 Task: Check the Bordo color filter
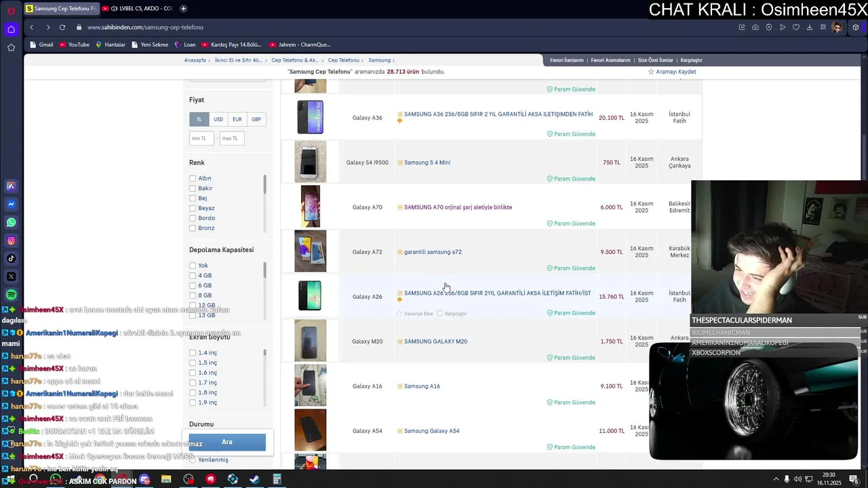click(193, 218)
